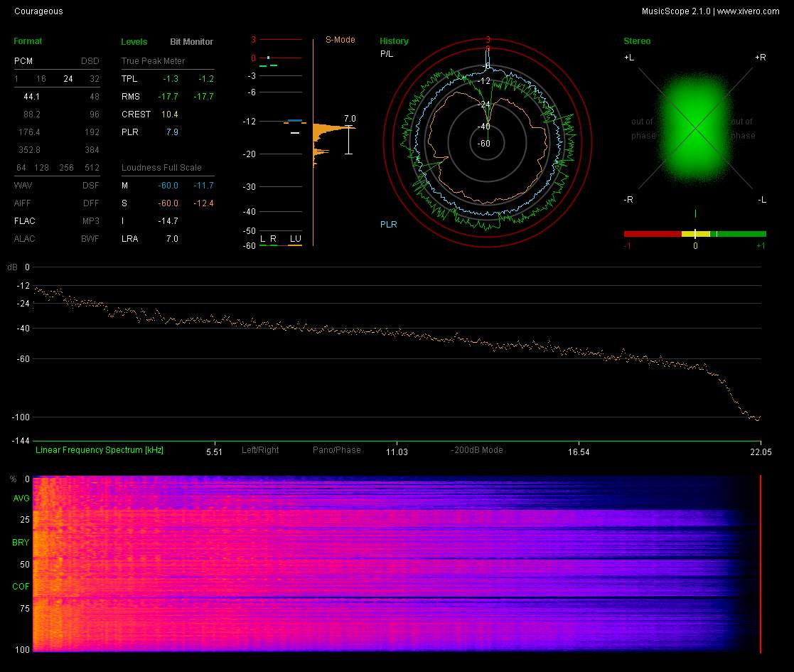This screenshot has width=794, height=672.
Task: Click the History section heading
Action: [x=394, y=41]
